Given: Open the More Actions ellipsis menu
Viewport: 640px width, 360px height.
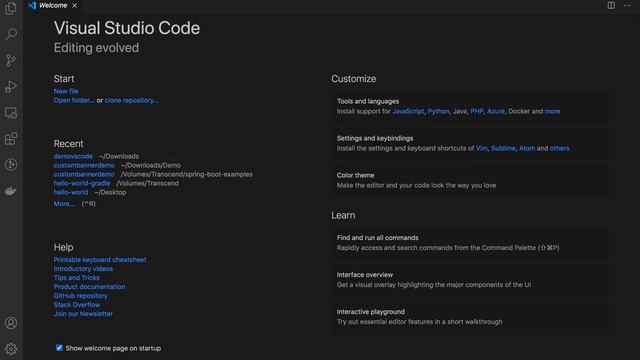Looking at the screenshot, I should pos(627,5).
